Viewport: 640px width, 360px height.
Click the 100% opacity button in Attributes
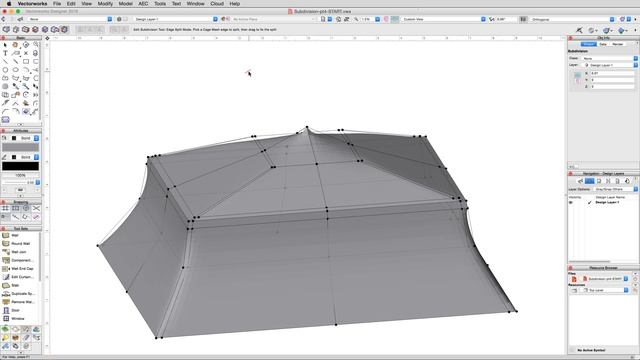[20, 176]
